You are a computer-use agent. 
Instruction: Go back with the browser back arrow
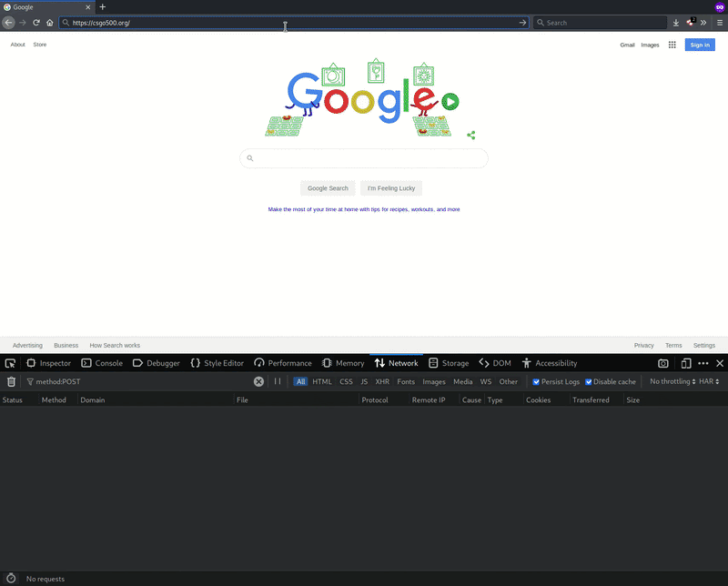pos(8,22)
